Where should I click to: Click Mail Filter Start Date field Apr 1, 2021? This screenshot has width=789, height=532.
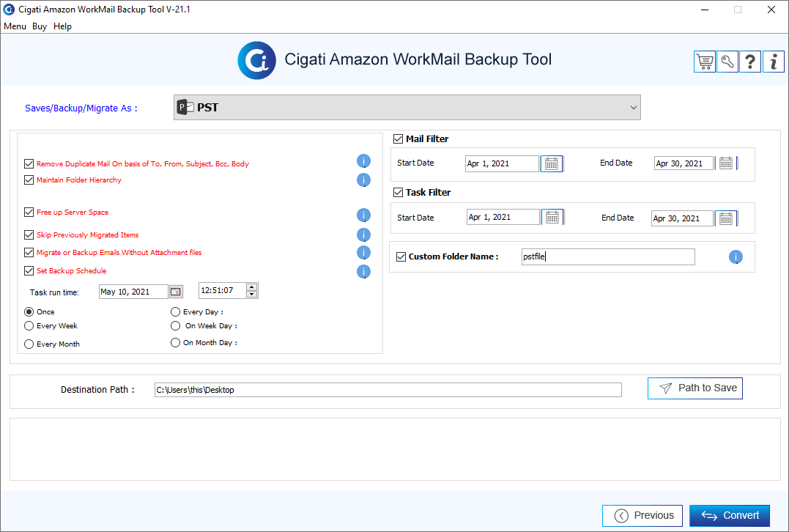click(x=502, y=163)
